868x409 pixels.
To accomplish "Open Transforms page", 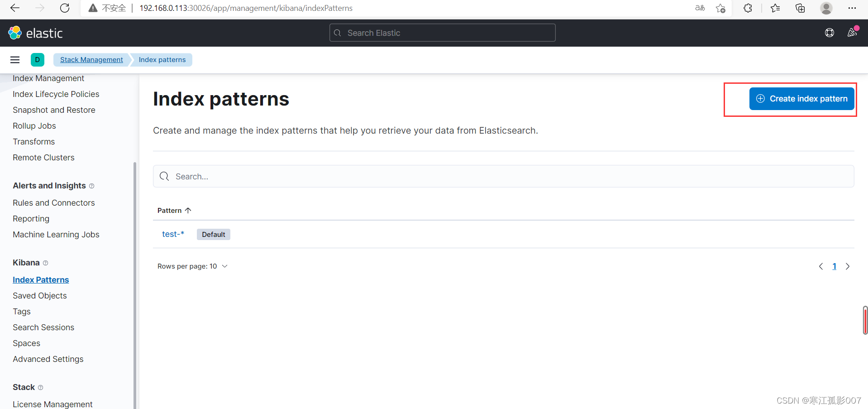I will click(34, 142).
